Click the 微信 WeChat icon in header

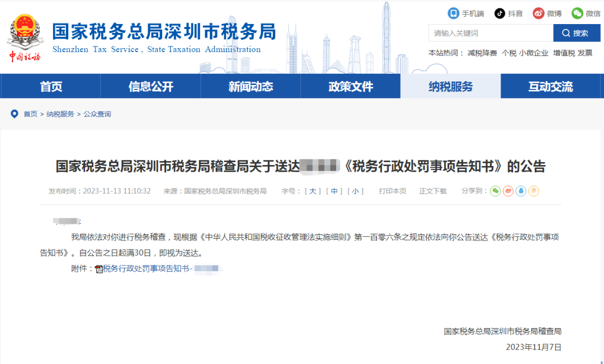point(577,13)
